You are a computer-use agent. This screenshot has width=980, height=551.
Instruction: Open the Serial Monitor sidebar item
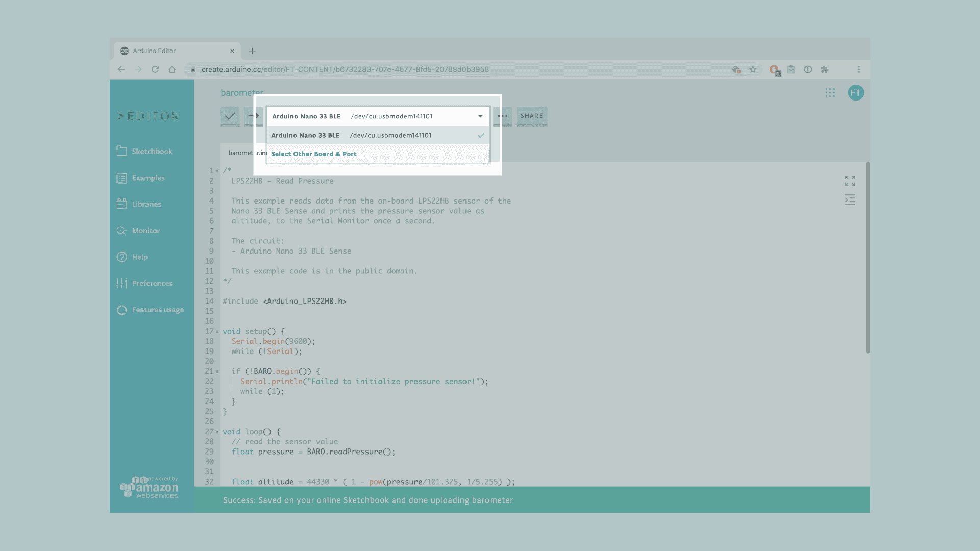pos(145,231)
